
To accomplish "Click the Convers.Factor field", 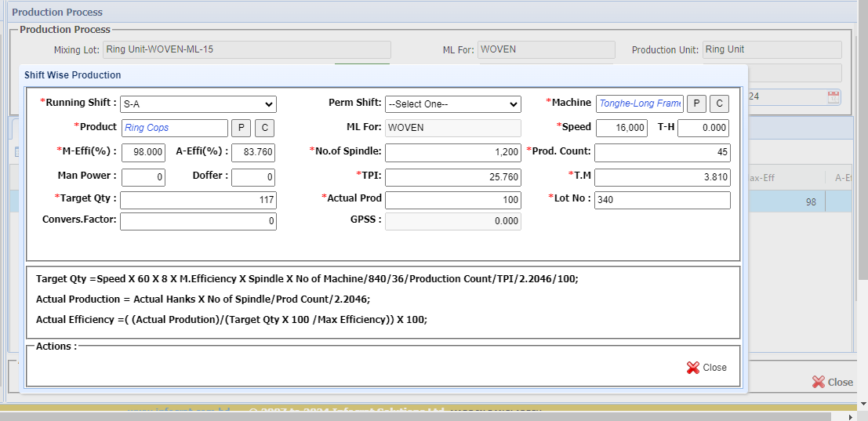I will 198,221.
